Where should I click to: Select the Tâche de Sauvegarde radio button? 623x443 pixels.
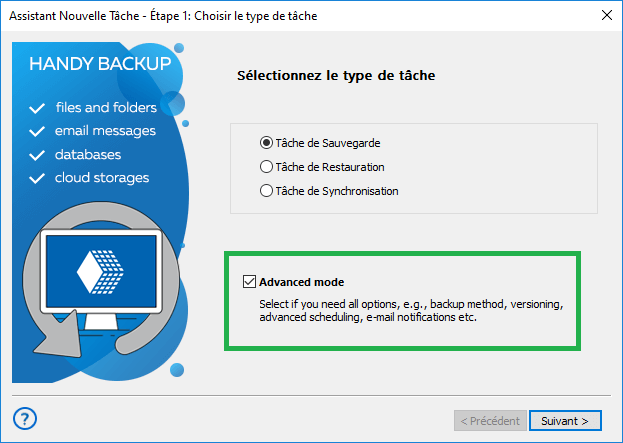click(266, 143)
